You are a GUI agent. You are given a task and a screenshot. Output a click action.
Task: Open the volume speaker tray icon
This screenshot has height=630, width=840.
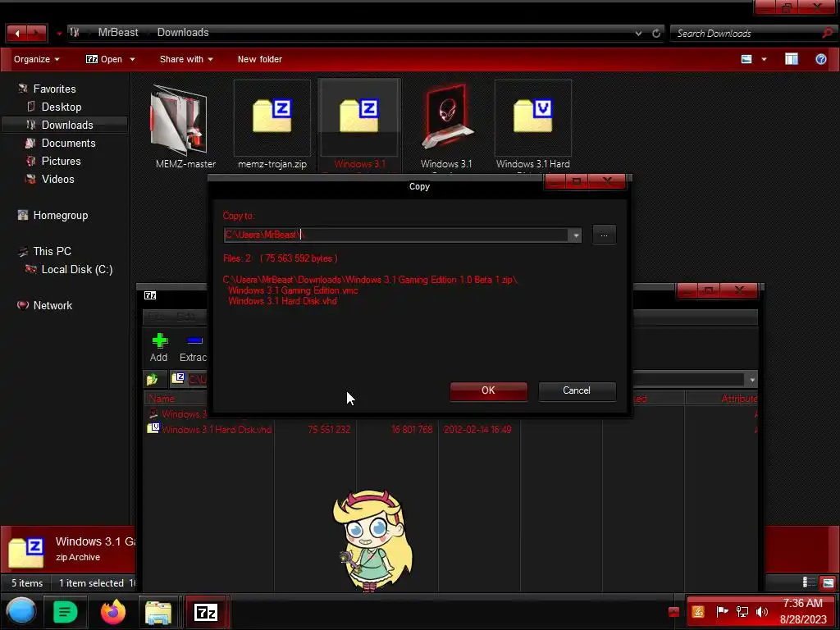761,612
